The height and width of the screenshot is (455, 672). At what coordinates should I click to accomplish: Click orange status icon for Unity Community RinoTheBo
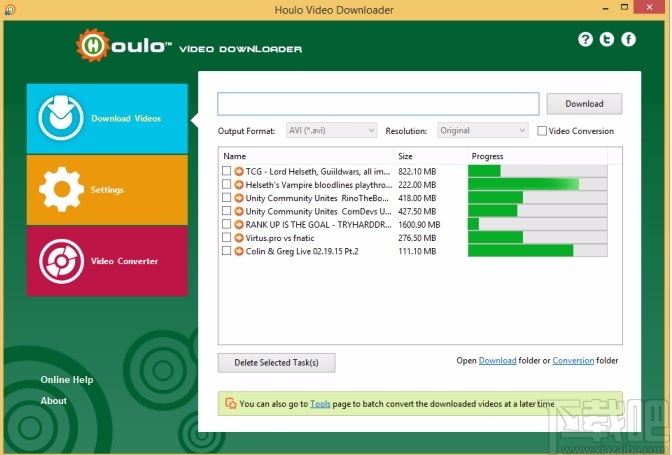tap(239, 198)
